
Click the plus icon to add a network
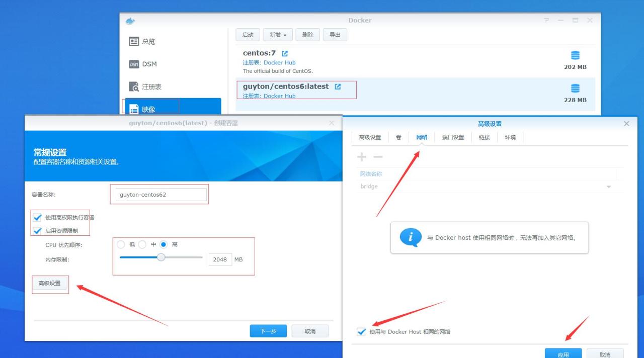pyautogui.click(x=361, y=157)
